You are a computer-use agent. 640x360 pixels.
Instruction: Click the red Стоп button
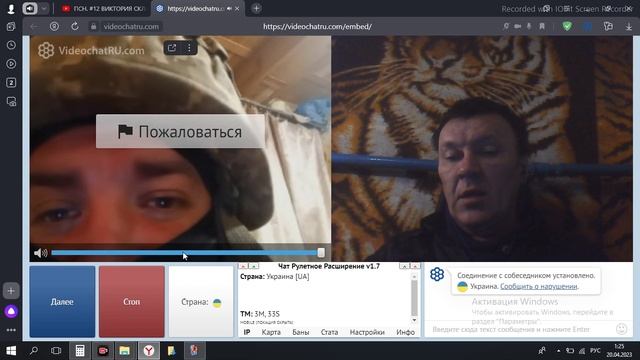tap(131, 302)
